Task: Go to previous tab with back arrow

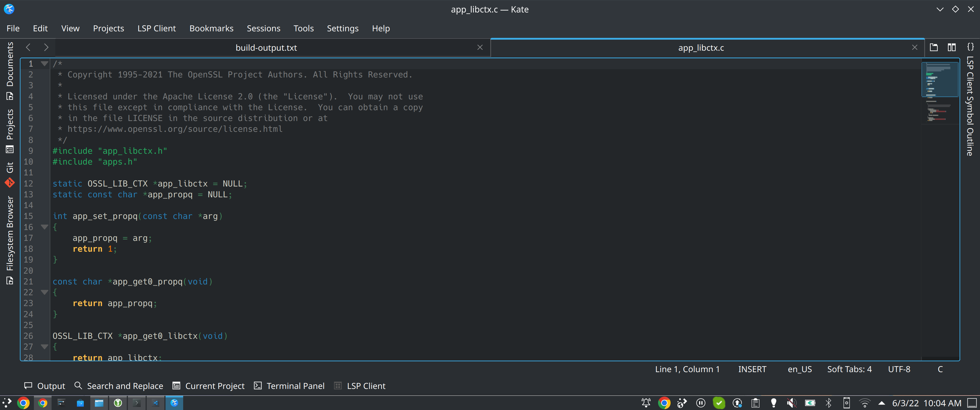Action: pos(28,48)
